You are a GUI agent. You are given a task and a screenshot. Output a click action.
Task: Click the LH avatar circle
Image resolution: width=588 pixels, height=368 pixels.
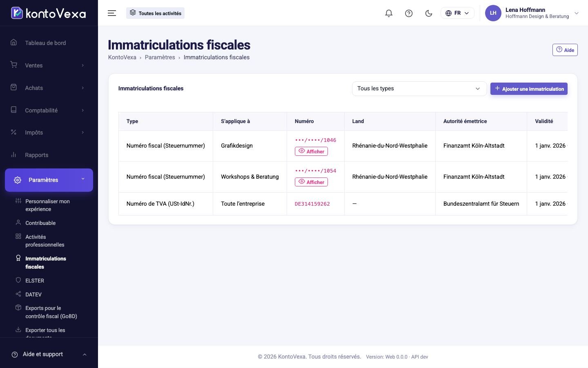493,13
